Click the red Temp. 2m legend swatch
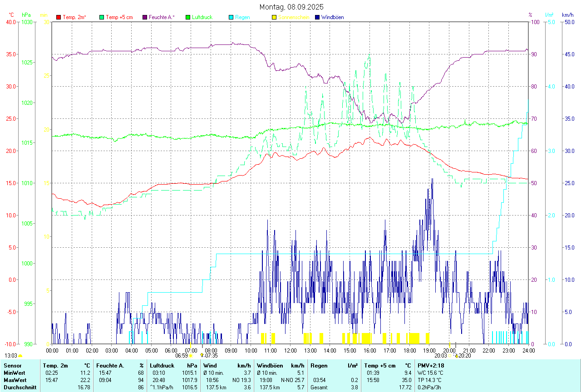The image size is (581, 392). coord(59,17)
